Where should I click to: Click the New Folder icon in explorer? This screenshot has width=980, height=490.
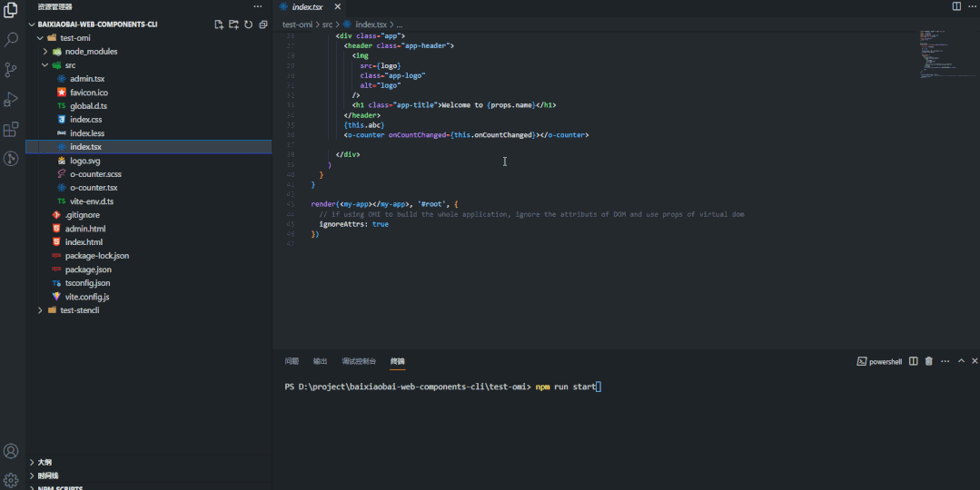click(x=233, y=24)
